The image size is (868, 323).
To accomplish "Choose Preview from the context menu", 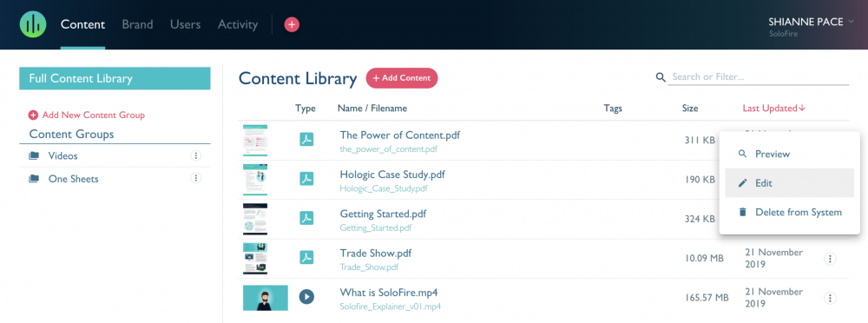I will click(789, 154).
